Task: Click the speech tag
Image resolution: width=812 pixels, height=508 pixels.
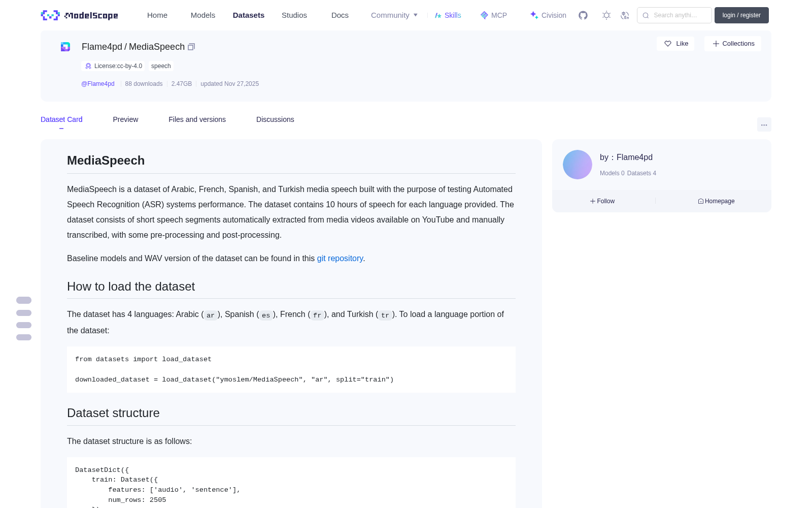Action: click(161, 66)
